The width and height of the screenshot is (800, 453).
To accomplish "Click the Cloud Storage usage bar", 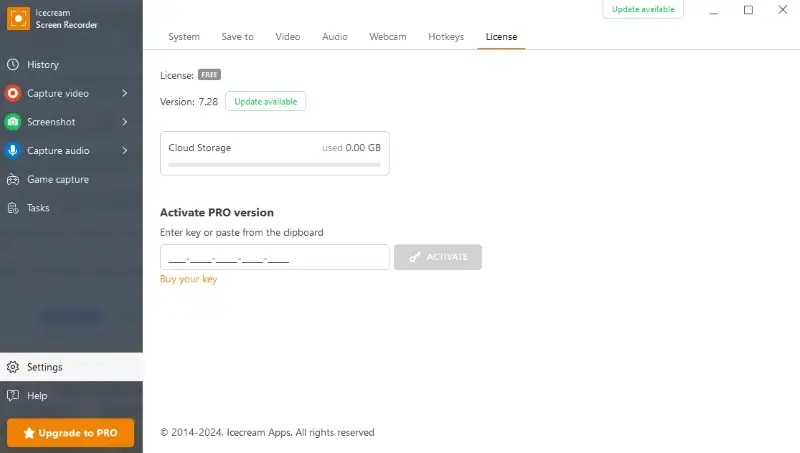I will [274, 163].
